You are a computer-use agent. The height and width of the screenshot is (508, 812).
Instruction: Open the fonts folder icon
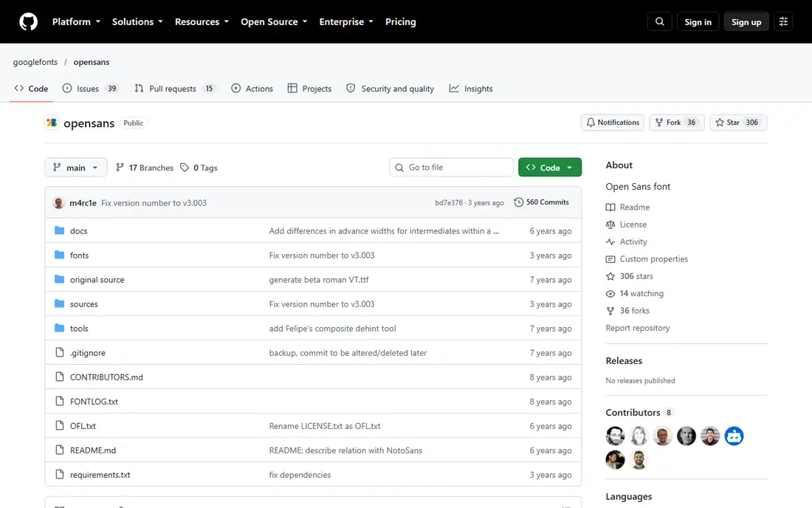pos(60,255)
